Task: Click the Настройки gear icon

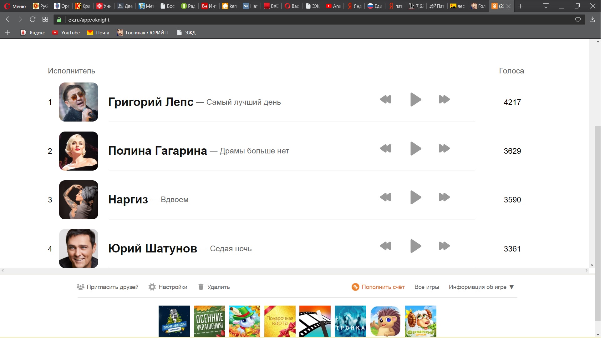Action: 152,287
